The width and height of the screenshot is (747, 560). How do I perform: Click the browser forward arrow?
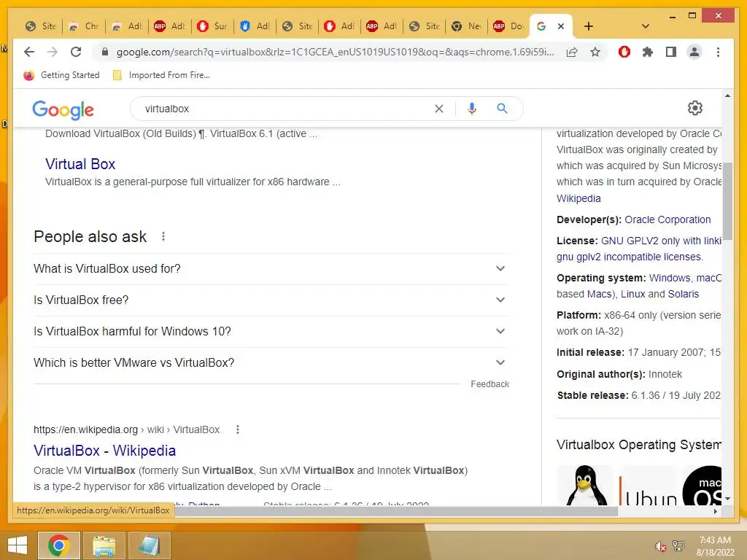[53, 52]
